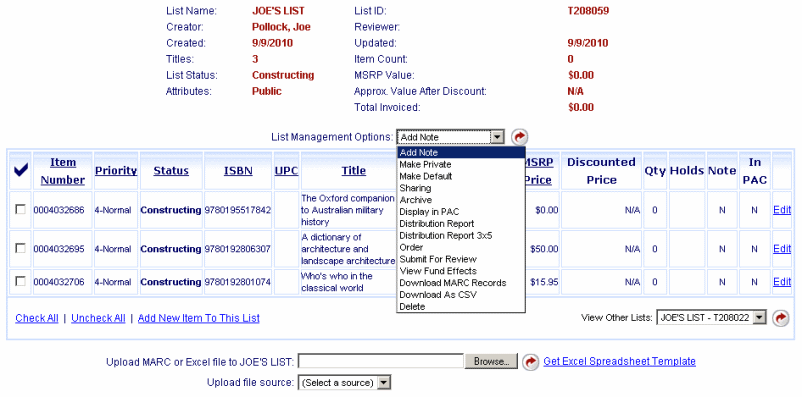Click item number 0004032706
The image size is (802, 397).
59,282
